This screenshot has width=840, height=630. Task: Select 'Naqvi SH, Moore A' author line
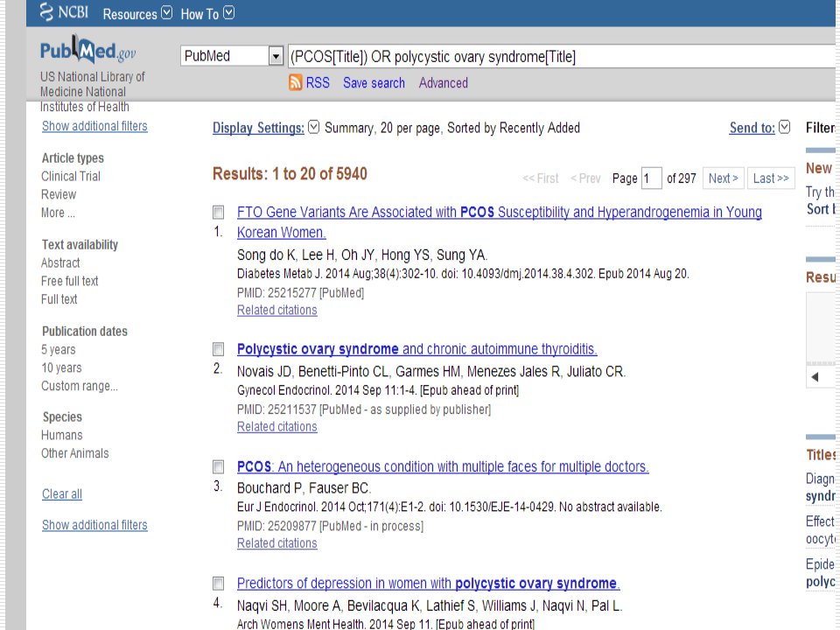tap(430, 605)
